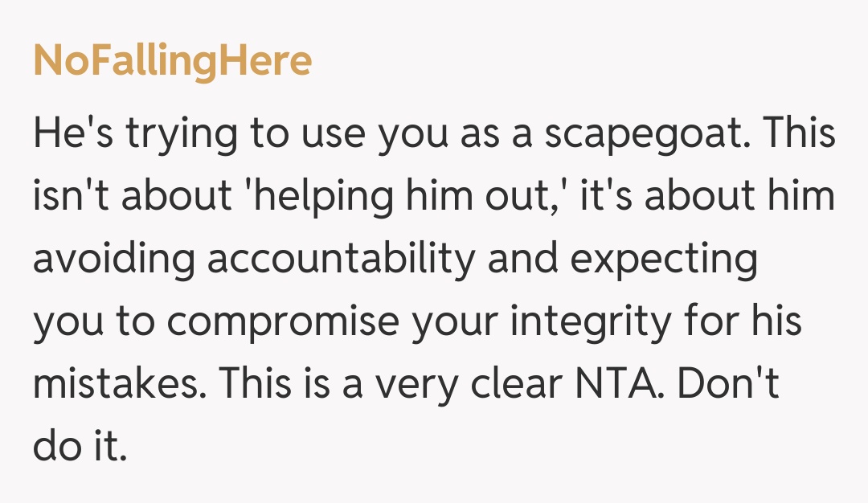Viewport: 868px width, 503px height.
Task: Click the word 'compromise' in the comment
Action: point(283,323)
